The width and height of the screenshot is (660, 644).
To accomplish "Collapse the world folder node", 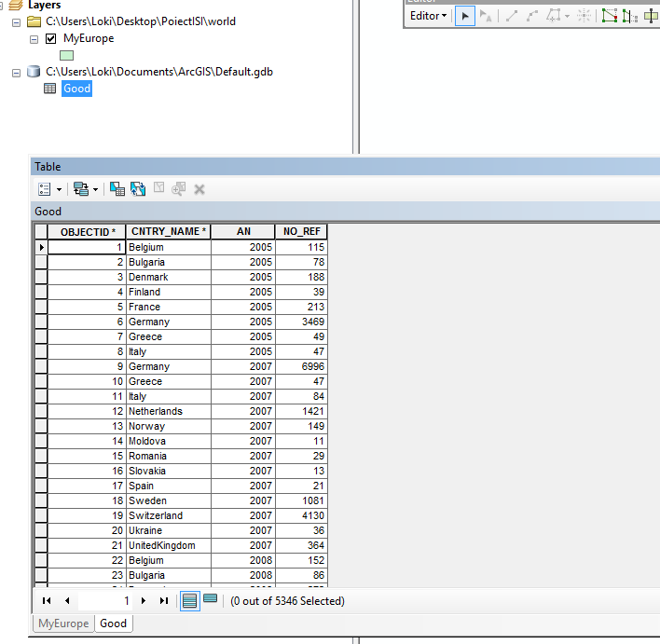I will [x=16, y=22].
